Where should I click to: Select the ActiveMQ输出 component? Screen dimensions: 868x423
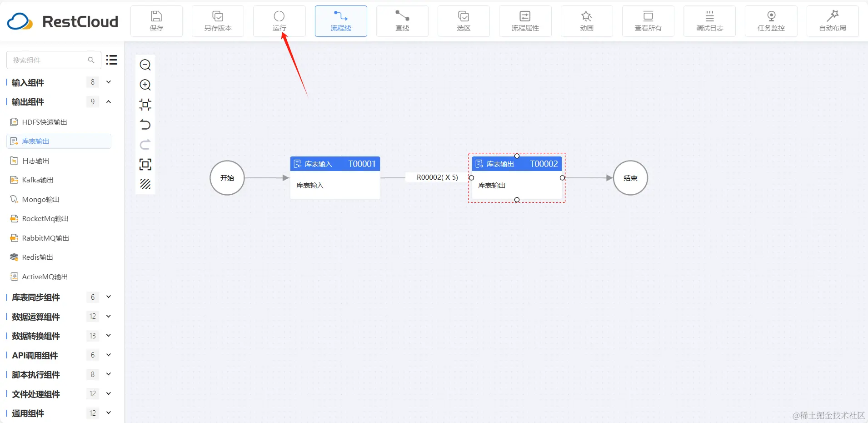click(59, 277)
